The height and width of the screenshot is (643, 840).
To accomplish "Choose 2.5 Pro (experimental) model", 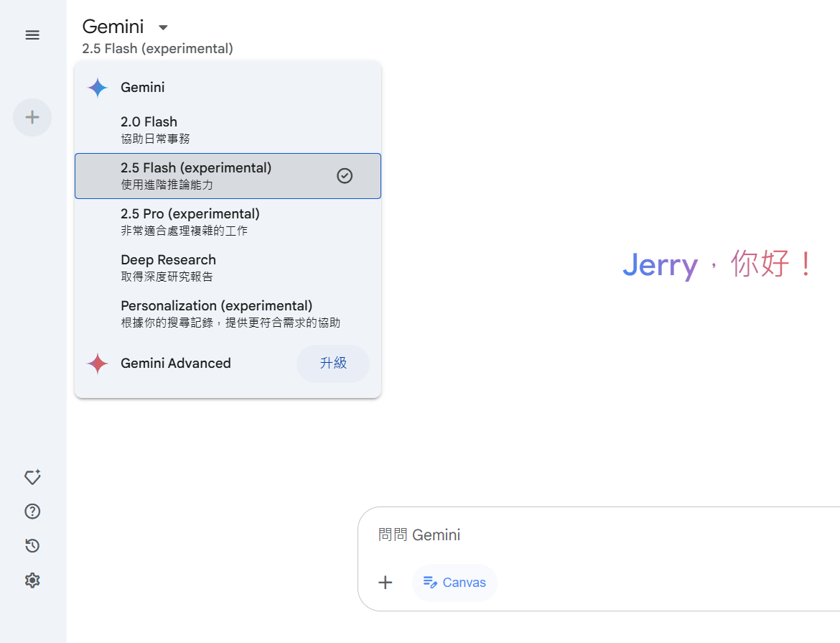I will (228, 222).
